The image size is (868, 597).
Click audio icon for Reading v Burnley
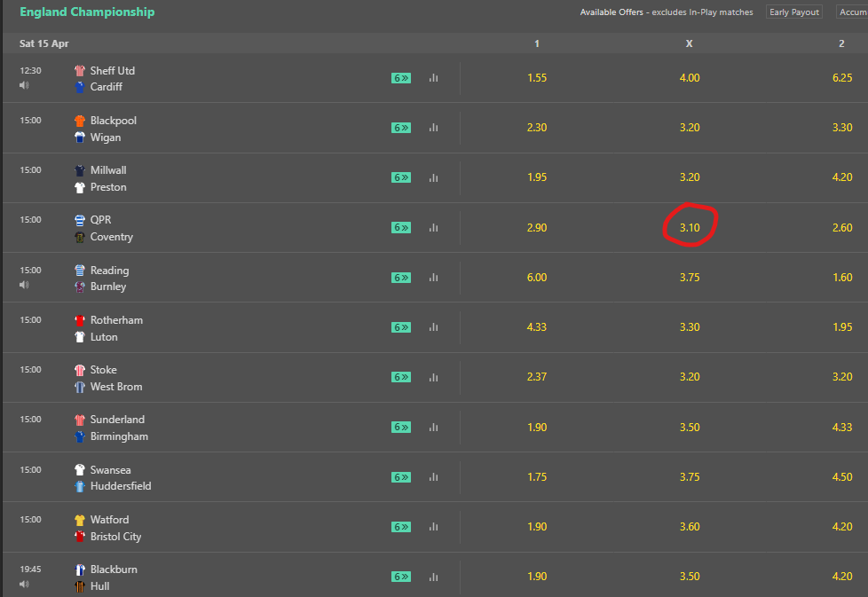(x=24, y=285)
